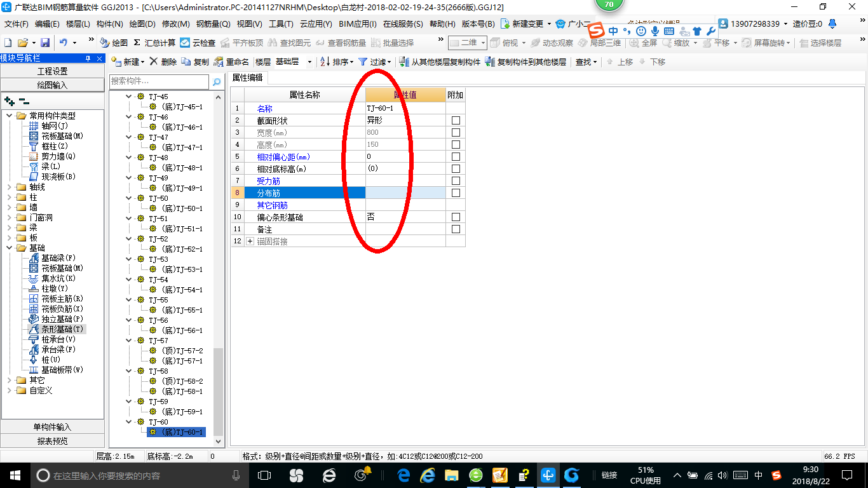Expand the 轴线 folder in navigation
Viewport: 868px width, 488px height.
coord(10,187)
